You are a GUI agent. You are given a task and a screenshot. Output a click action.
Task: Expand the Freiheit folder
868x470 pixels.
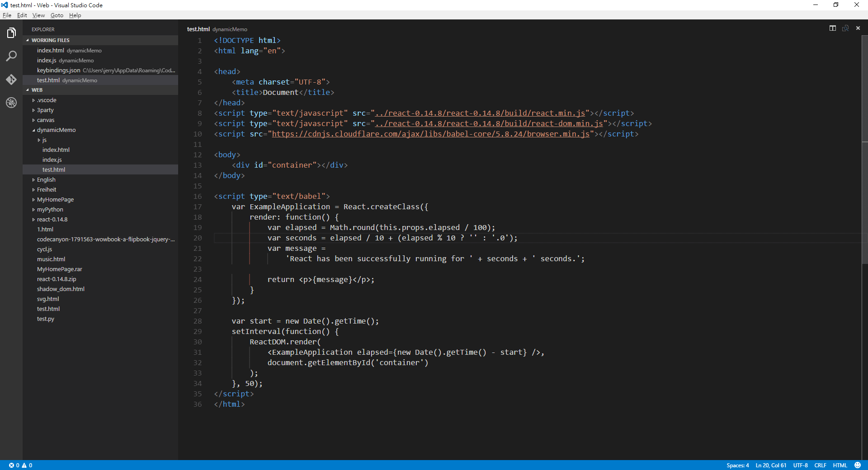point(100,189)
